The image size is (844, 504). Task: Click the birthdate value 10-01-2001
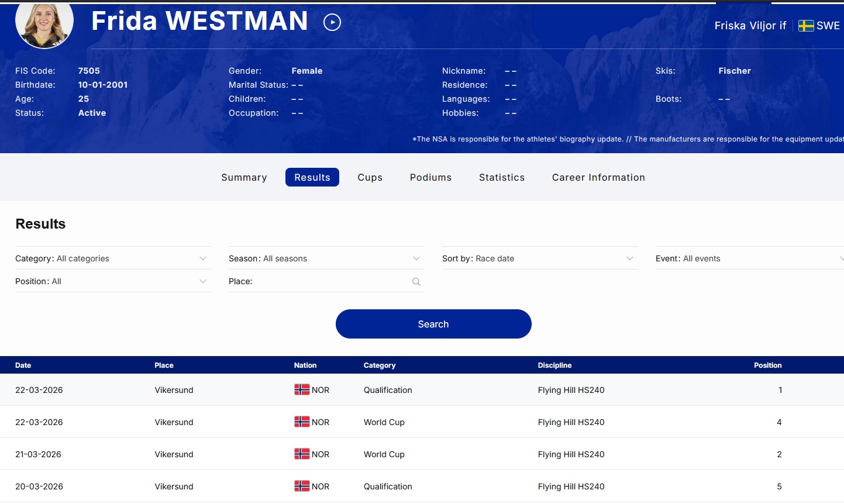103,85
